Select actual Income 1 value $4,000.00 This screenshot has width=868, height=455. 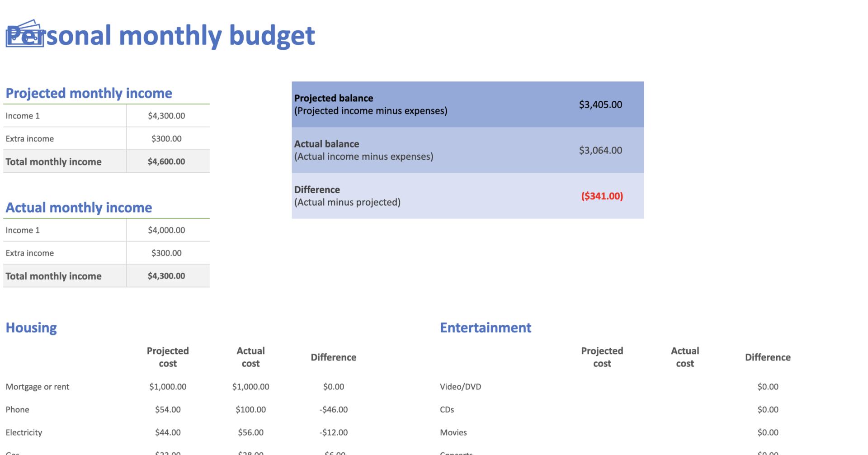pyautogui.click(x=166, y=230)
